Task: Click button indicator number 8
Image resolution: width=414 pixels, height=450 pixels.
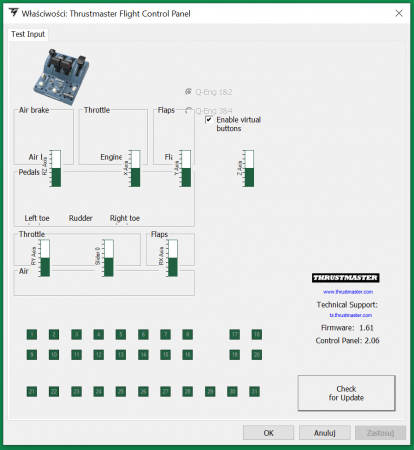Action: (188, 334)
